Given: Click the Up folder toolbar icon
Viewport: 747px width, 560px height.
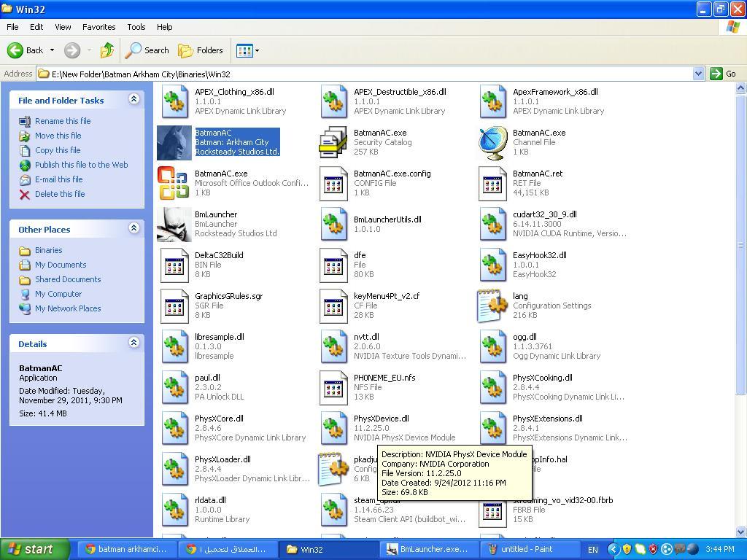Looking at the screenshot, I should tap(107, 50).
